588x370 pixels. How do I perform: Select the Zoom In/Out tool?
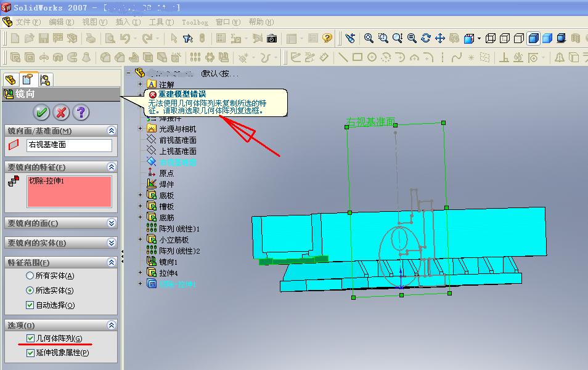[x=398, y=38]
